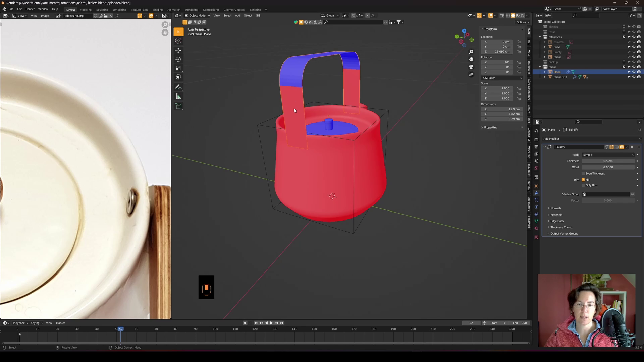644x362 pixels.
Task: Adjust the Solidify Thickness slider
Action: coord(608,161)
